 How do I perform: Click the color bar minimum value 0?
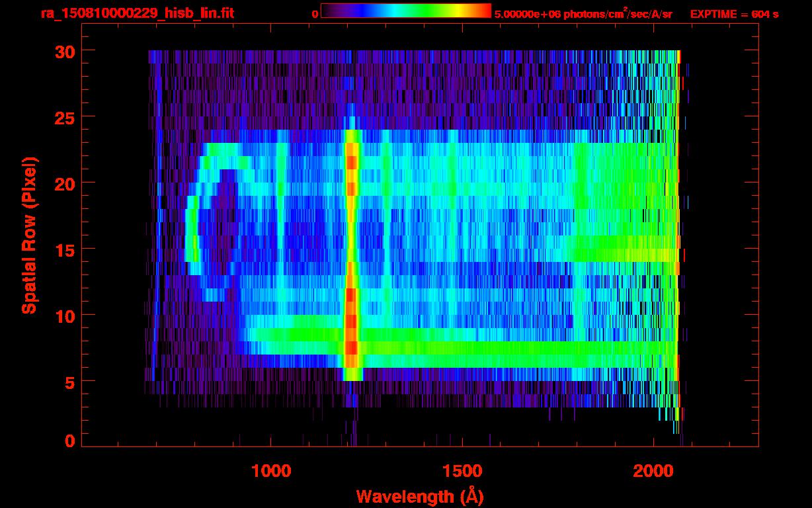[x=315, y=14]
